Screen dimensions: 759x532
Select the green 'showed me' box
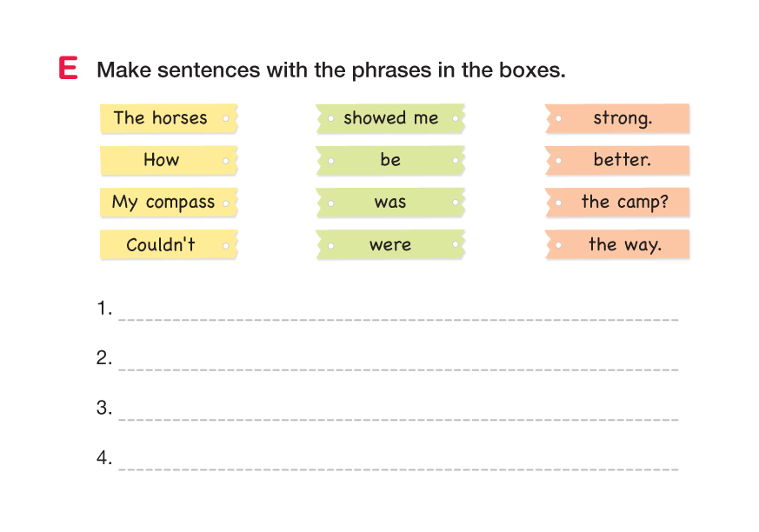point(390,118)
